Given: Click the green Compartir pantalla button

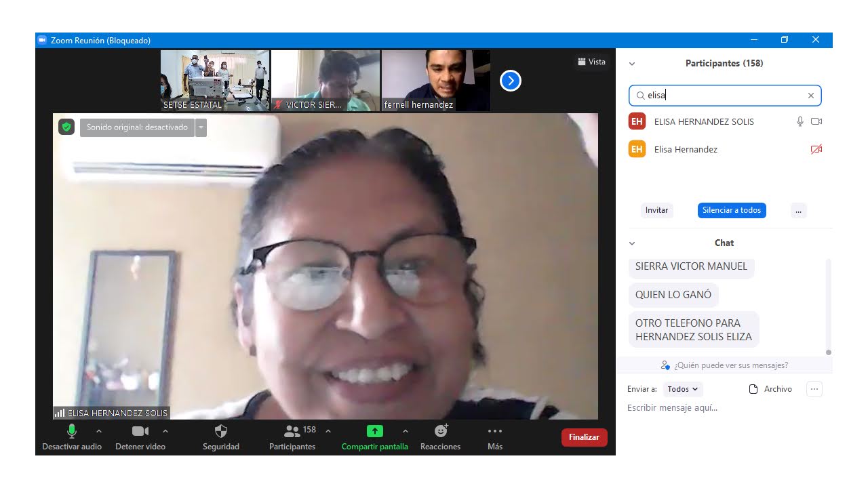Looking at the screenshot, I should tap(375, 437).
